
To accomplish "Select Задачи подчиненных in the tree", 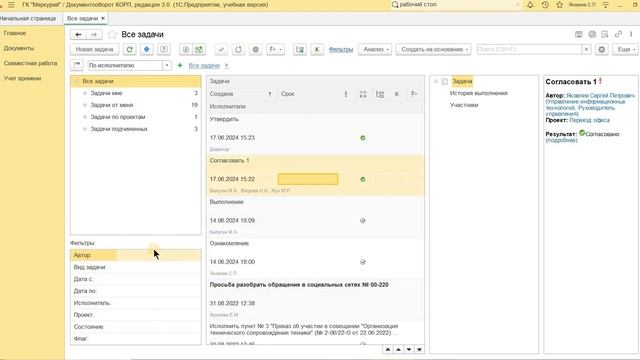I will coord(119,129).
